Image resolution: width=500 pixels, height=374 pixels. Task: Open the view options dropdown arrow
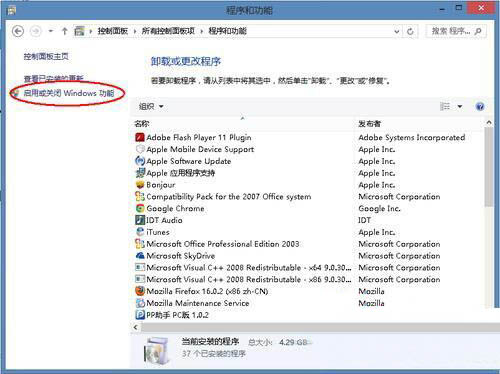pyautogui.click(x=460, y=107)
